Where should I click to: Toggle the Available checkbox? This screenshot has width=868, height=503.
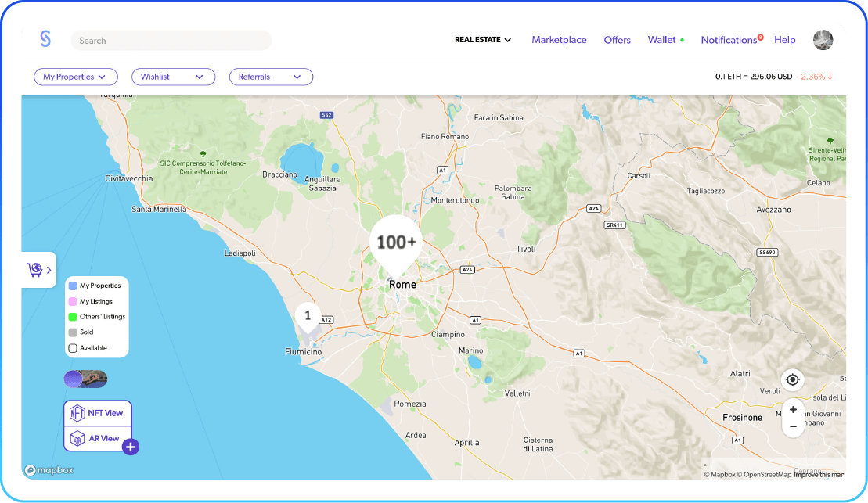tap(73, 348)
